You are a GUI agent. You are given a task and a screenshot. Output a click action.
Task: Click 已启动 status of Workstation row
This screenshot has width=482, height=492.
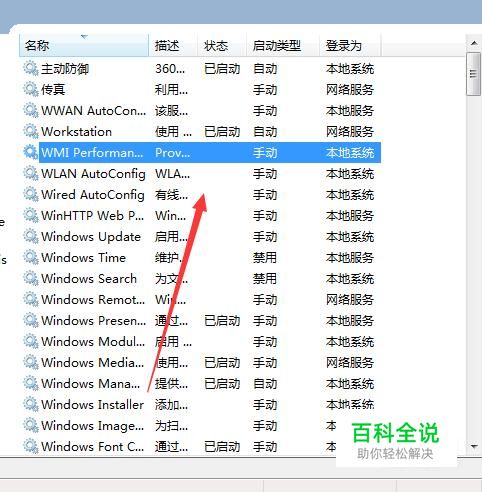[222, 132]
